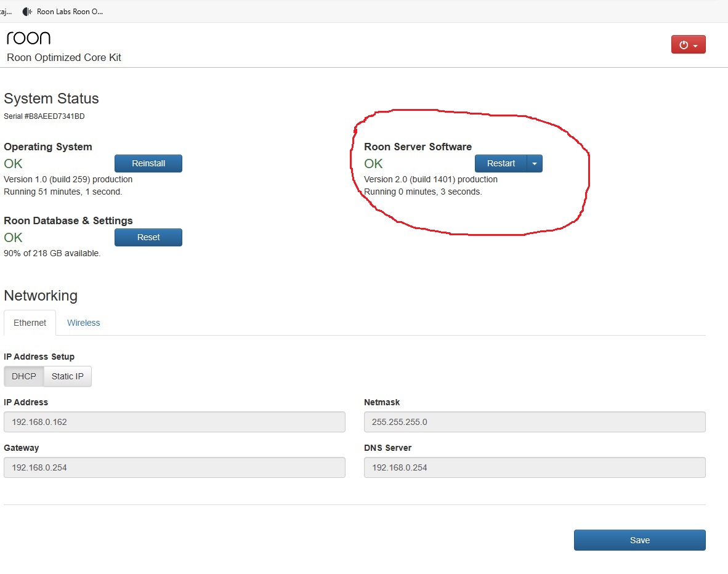Click the Networking heading
728x574 pixels.
pos(41,296)
